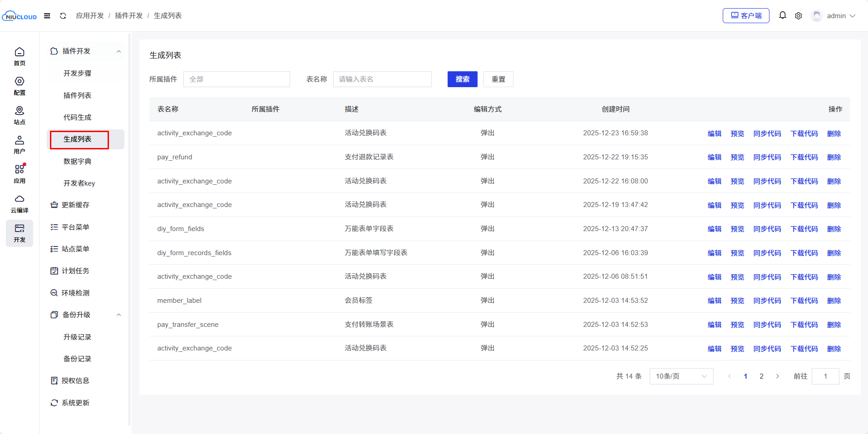This screenshot has height=434, width=868.
Task: Open the 10条/页 page size dropdown
Action: (x=681, y=376)
